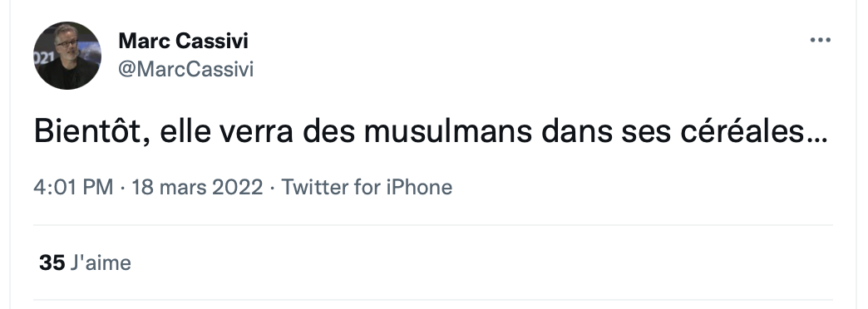Screen dimensions: 868x309
Task: Click the 18 mars 2022 date
Action: click(x=197, y=188)
